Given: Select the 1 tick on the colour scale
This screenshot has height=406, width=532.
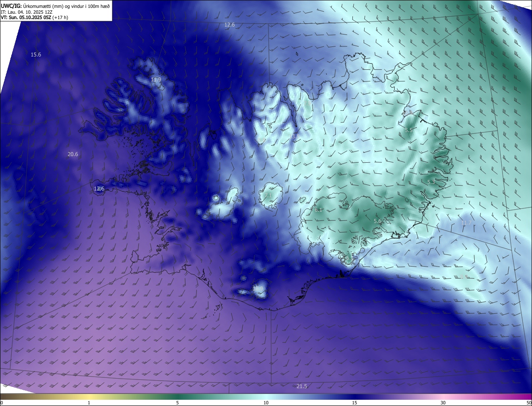Looking at the screenshot, I should click(89, 403).
